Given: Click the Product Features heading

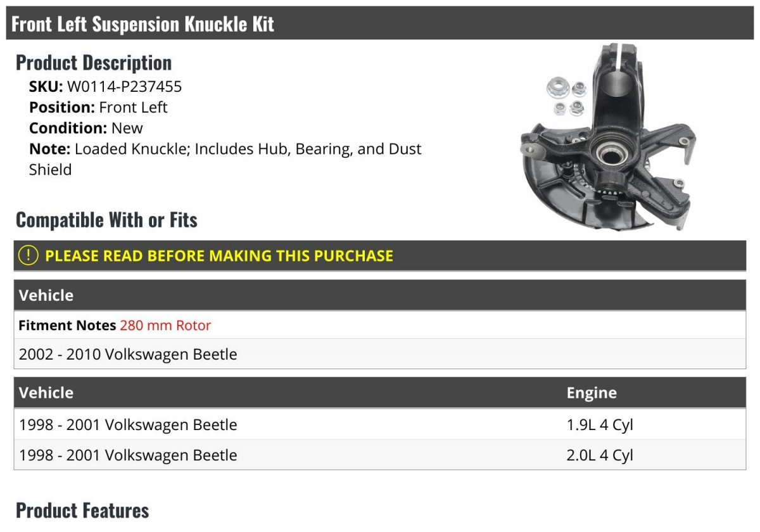Looking at the screenshot, I should [82, 510].
